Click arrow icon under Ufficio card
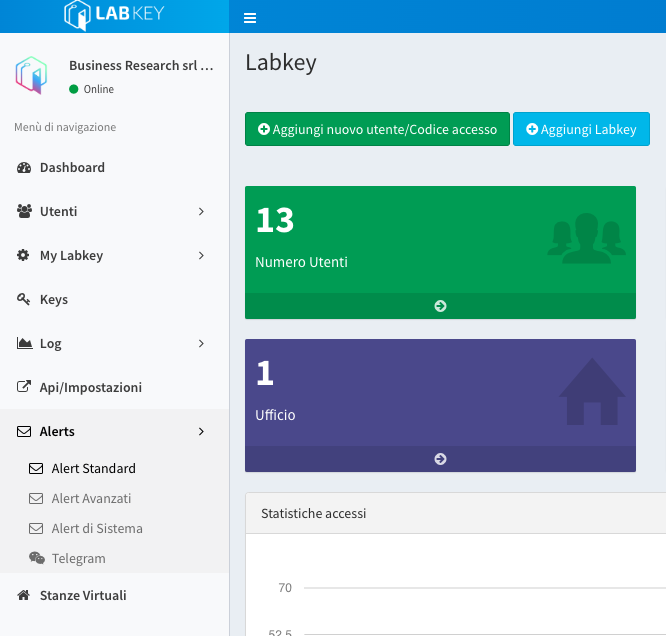666x636 pixels. pyautogui.click(x=440, y=459)
